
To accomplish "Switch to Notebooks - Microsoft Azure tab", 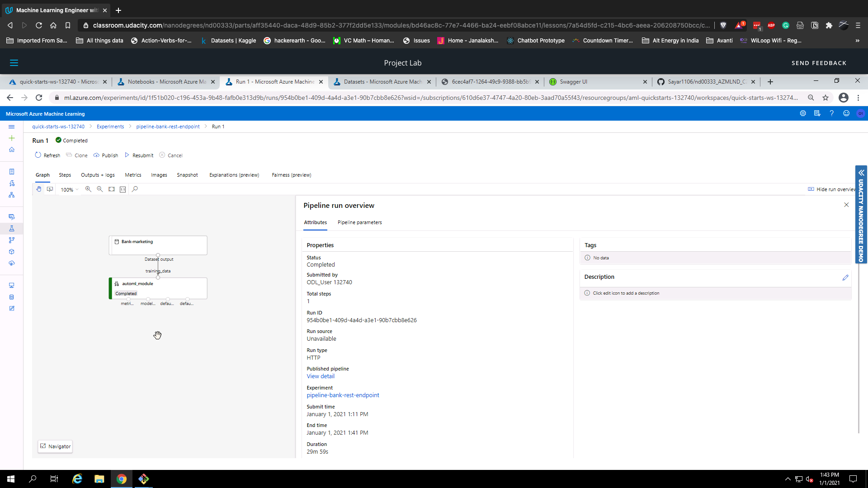I will tap(166, 82).
